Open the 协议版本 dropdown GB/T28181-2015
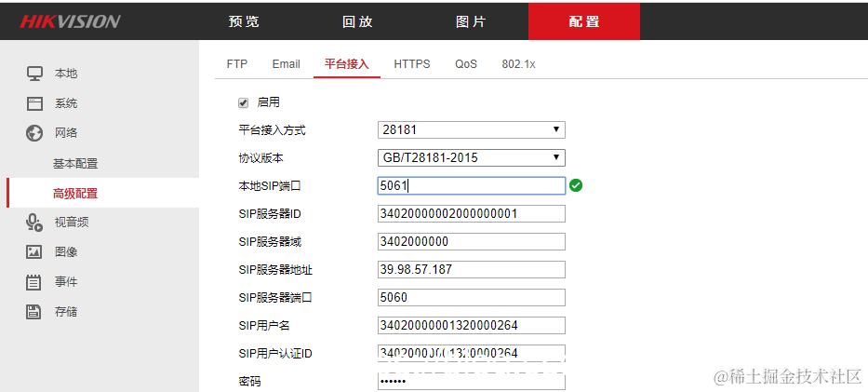 (471, 157)
